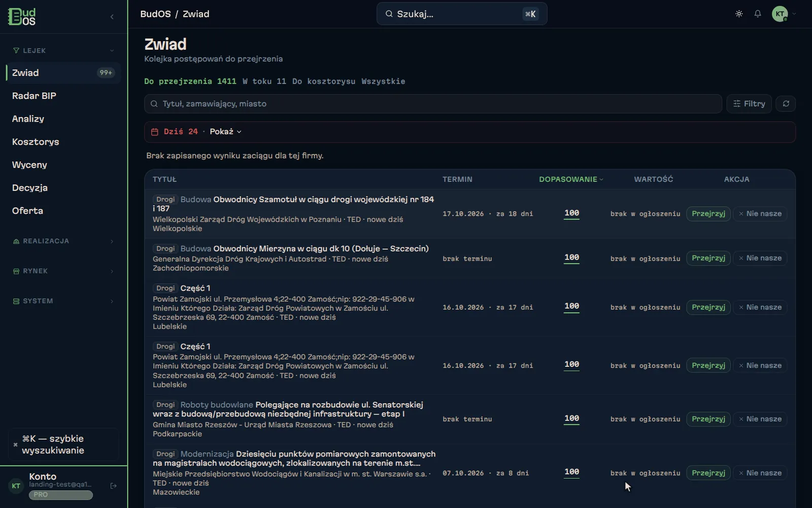This screenshot has width=812, height=508.
Task: Expand the SYSTEM sidebar section
Action: click(x=63, y=301)
